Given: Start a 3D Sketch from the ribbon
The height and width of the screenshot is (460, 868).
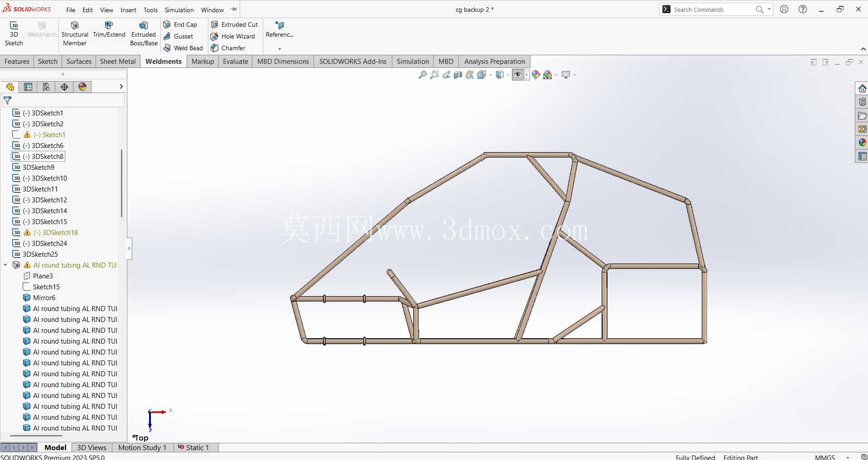Looking at the screenshot, I should click(14, 34).
